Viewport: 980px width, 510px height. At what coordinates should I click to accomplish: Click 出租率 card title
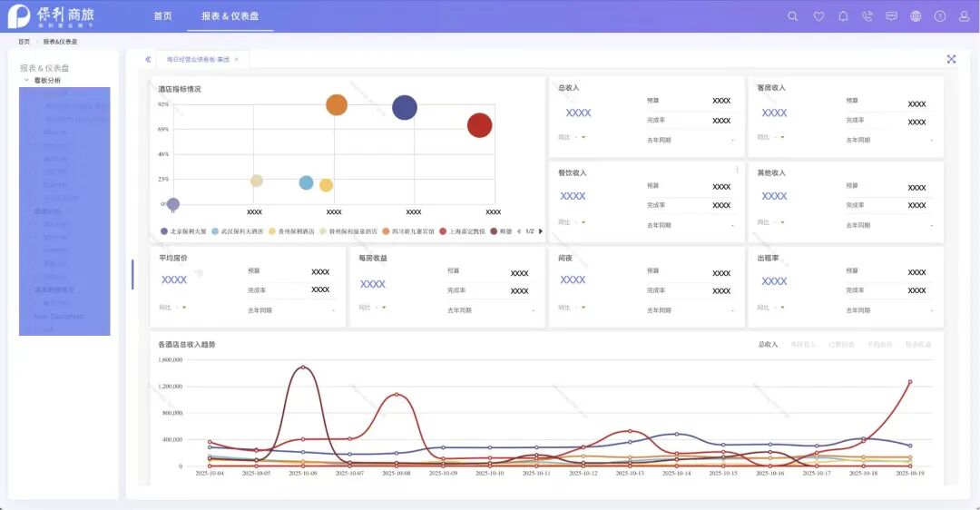pyautogui.click(x=768, y=258)
